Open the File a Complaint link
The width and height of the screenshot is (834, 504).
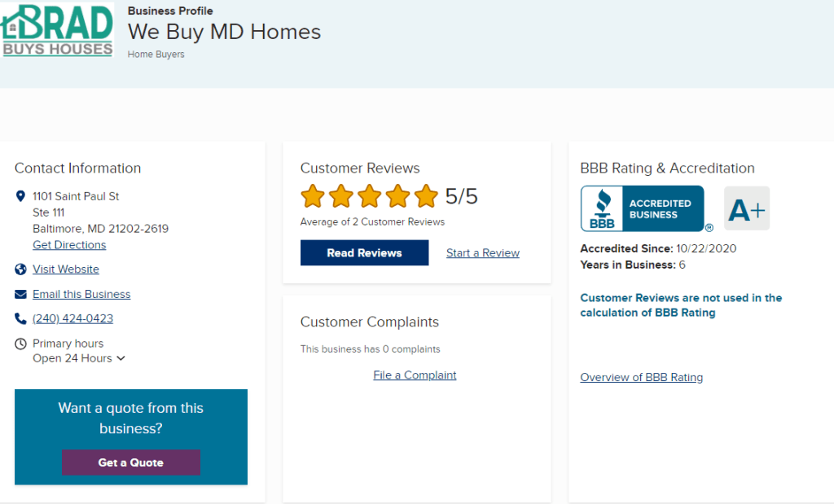click(415, 375)
